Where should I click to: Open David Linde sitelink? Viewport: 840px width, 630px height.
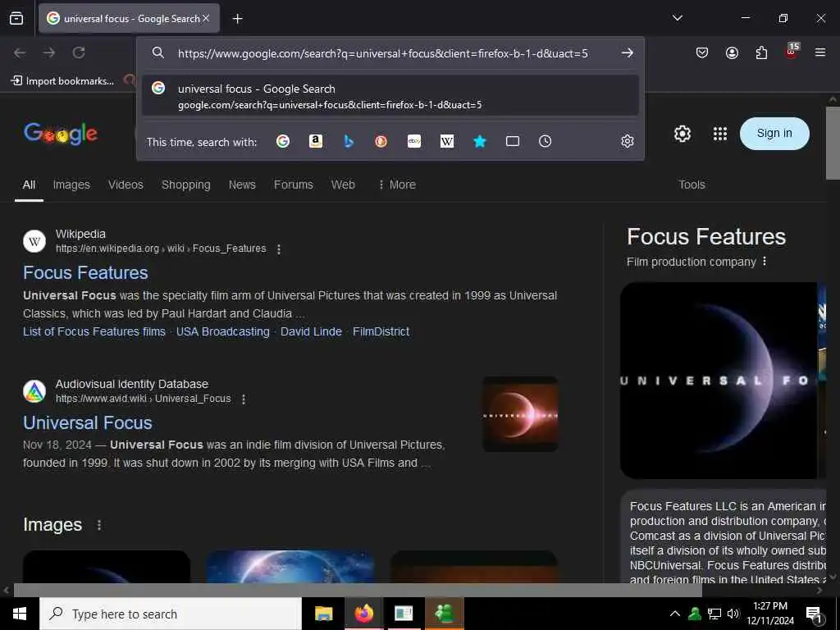tap(311, 331)
